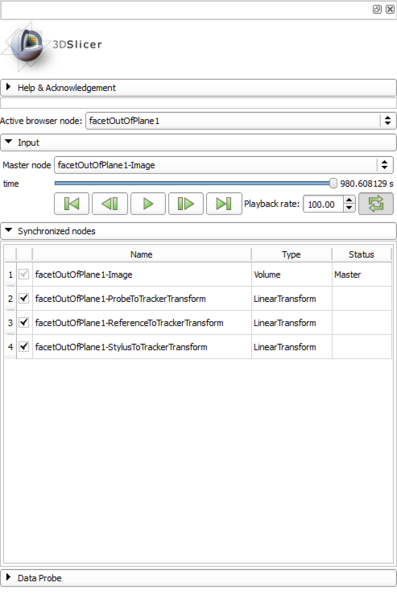Jump to first frame of sequence
This screenshot has width=397, height=599.
click(x=72, y=204)
